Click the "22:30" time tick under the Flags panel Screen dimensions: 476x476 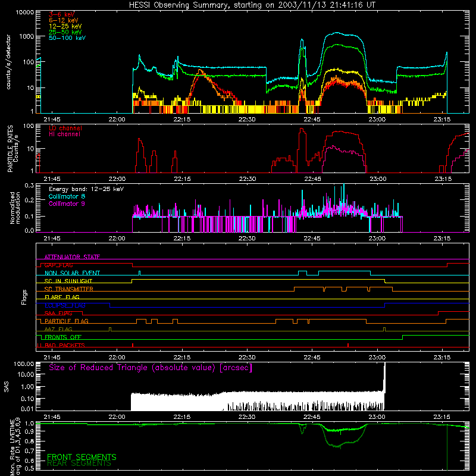247,358
